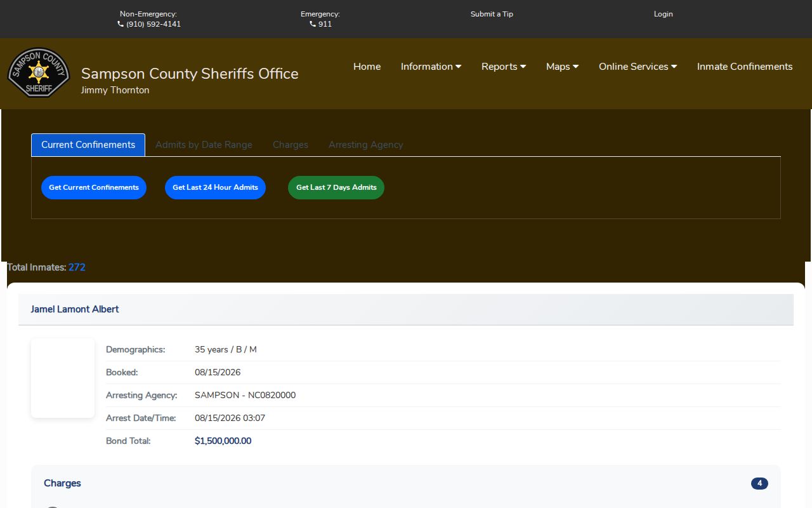Screen dimensions: 812x508
Task: Go to the Home menu item
Action: (367, 67)
